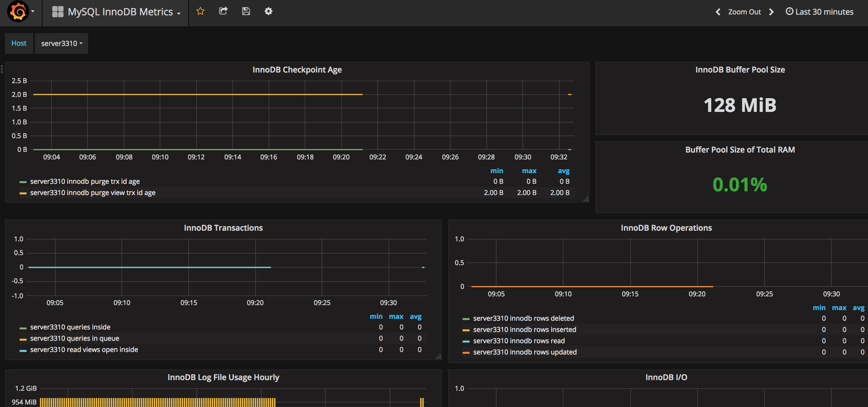This screenshot has height=407, width=868.
Task: Expand the server3310 host selector
Action: pyautogui.click(x=62, y=43)
